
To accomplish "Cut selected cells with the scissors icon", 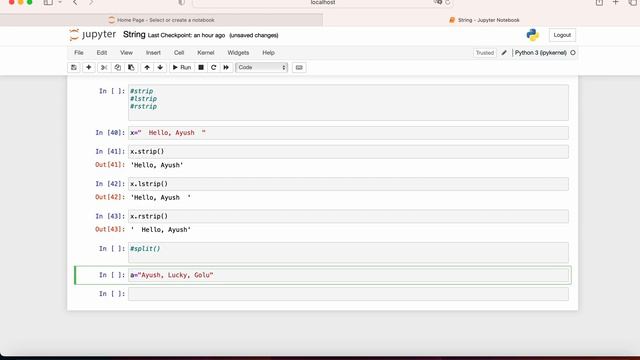I will 104,67.
